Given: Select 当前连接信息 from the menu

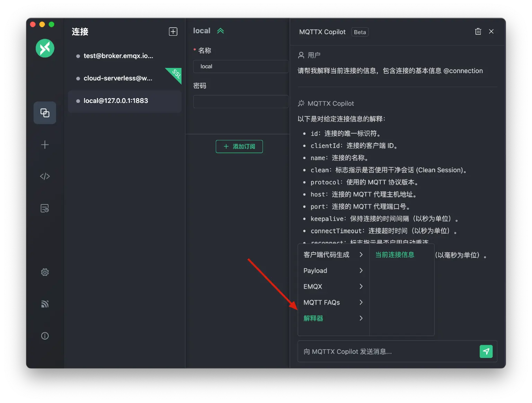Looking at the screenshot, I should pyautogui.click(x=394, y=254).
